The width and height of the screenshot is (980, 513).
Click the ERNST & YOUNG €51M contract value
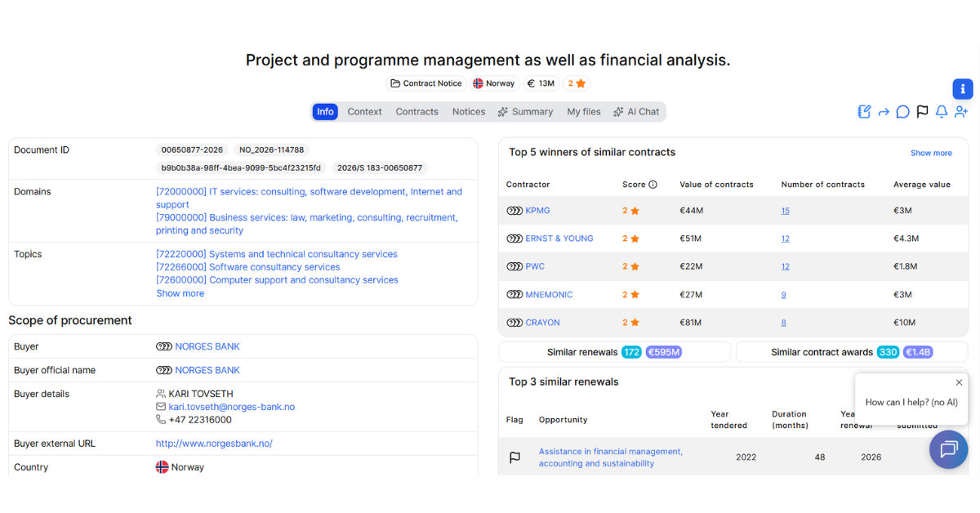[691, 239]
